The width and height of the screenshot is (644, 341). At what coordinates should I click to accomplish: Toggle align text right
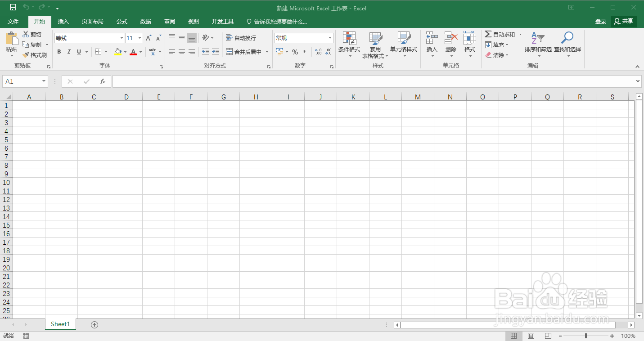point(192,52)
